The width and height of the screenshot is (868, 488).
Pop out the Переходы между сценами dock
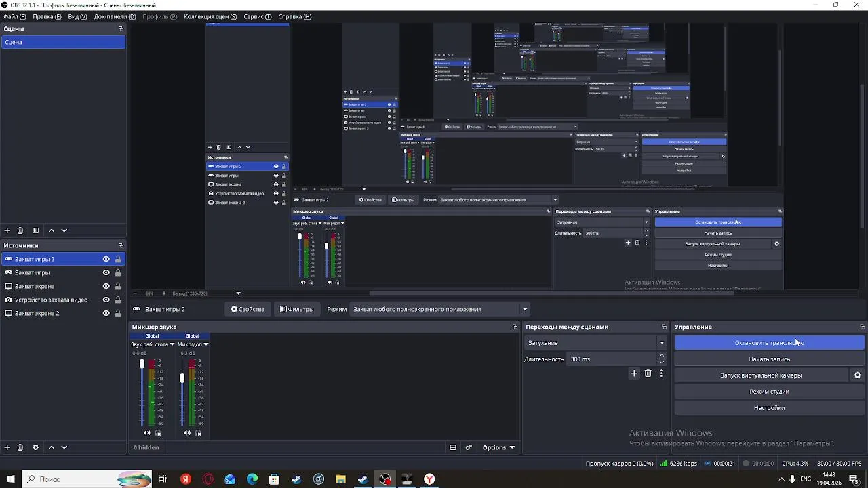point(664,327)
